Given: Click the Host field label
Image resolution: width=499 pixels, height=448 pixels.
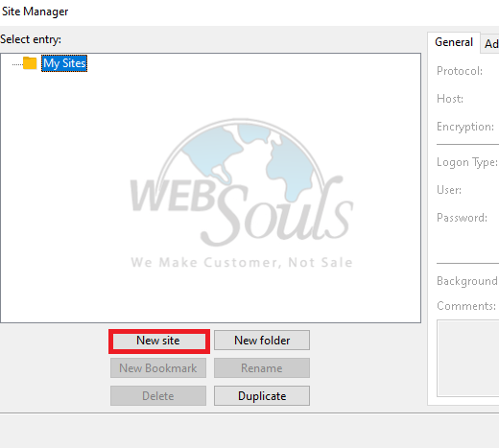Looking at the screenshot, I should coord(450,99).
